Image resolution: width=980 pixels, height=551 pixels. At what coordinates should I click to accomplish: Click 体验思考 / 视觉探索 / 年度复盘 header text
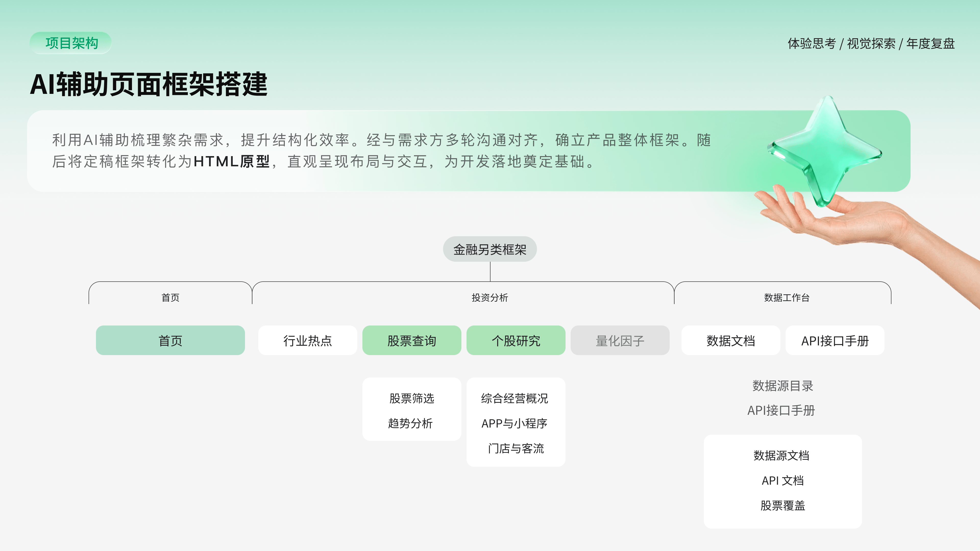pos(871,43)
